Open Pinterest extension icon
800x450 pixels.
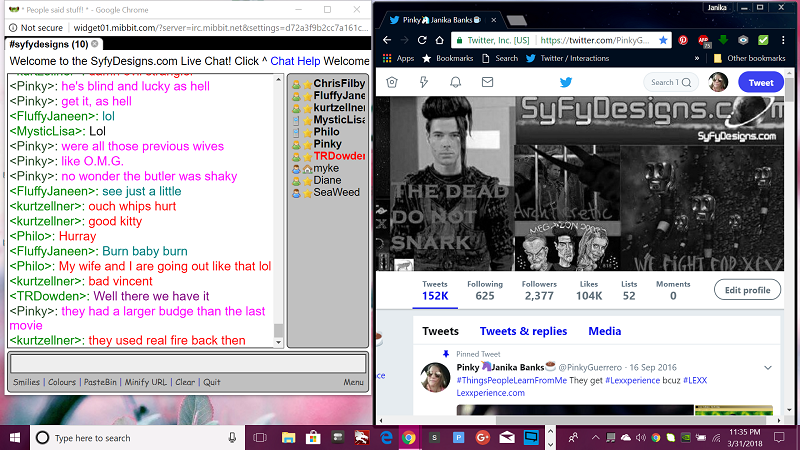[683, 40]
